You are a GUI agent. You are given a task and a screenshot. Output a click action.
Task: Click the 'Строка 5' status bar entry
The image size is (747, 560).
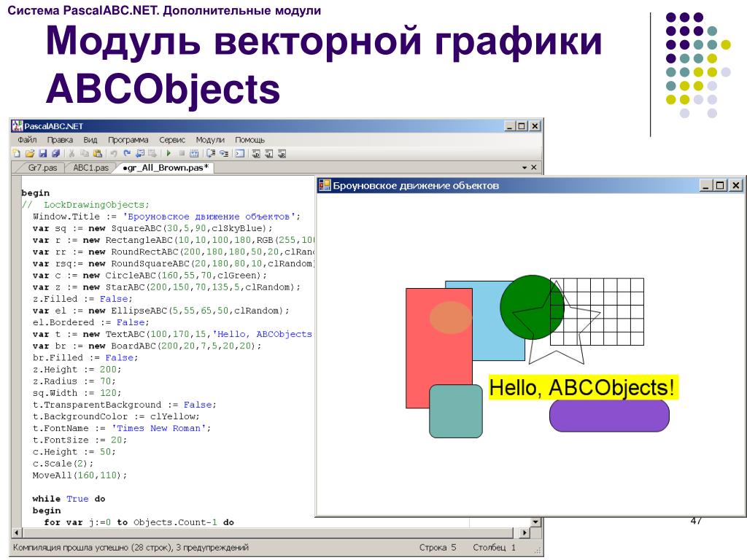coord(438,547)
